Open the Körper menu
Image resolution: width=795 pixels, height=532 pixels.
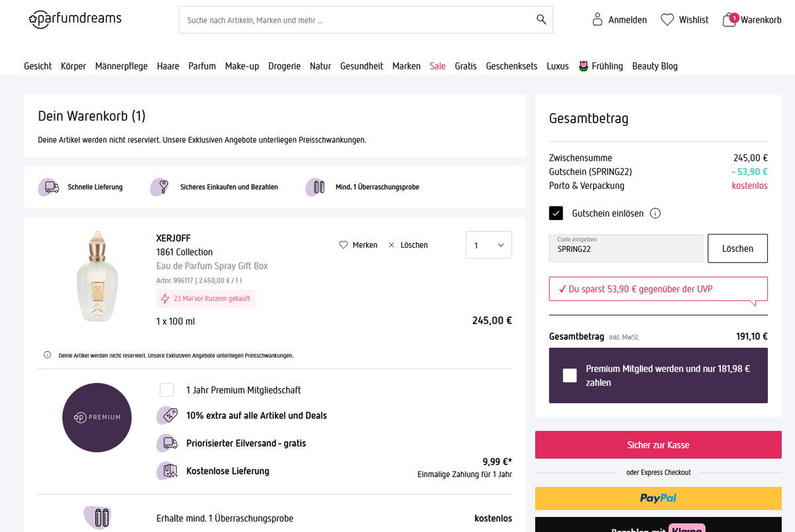point(74,66)
